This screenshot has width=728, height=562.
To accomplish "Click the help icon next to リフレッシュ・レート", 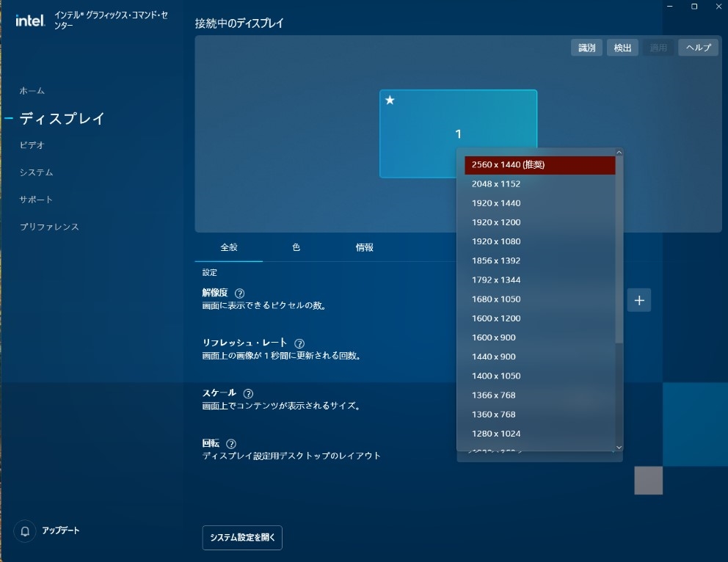I will (x=299, y=343).
